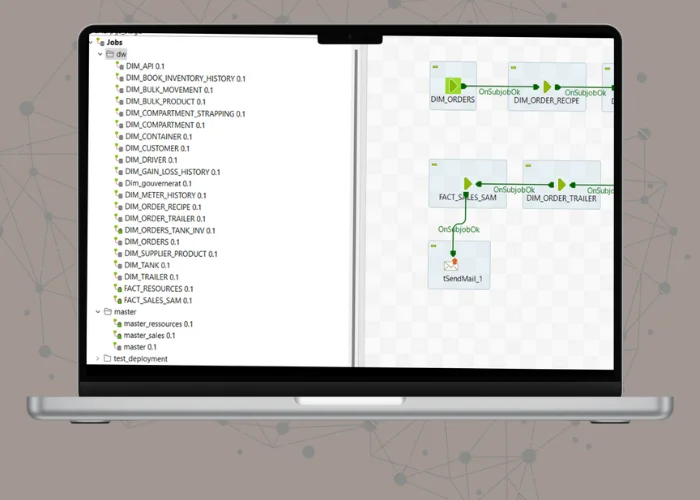Click the master folder icon in tree
700x500 pixels.
tap(108, 312)
